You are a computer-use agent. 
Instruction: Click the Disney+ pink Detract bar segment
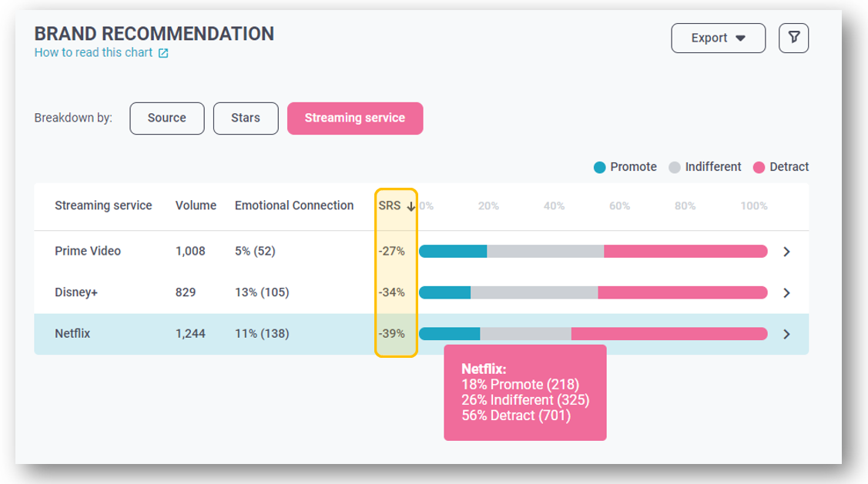tap(682, 292)
